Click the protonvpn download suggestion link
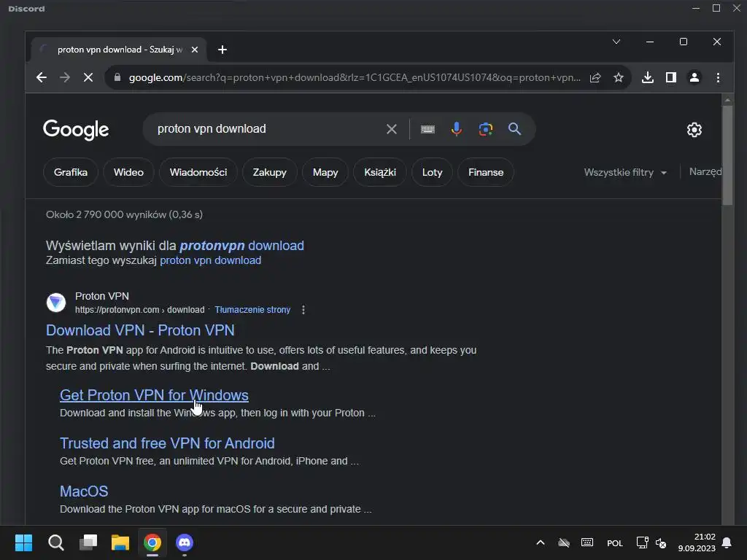 241,246
